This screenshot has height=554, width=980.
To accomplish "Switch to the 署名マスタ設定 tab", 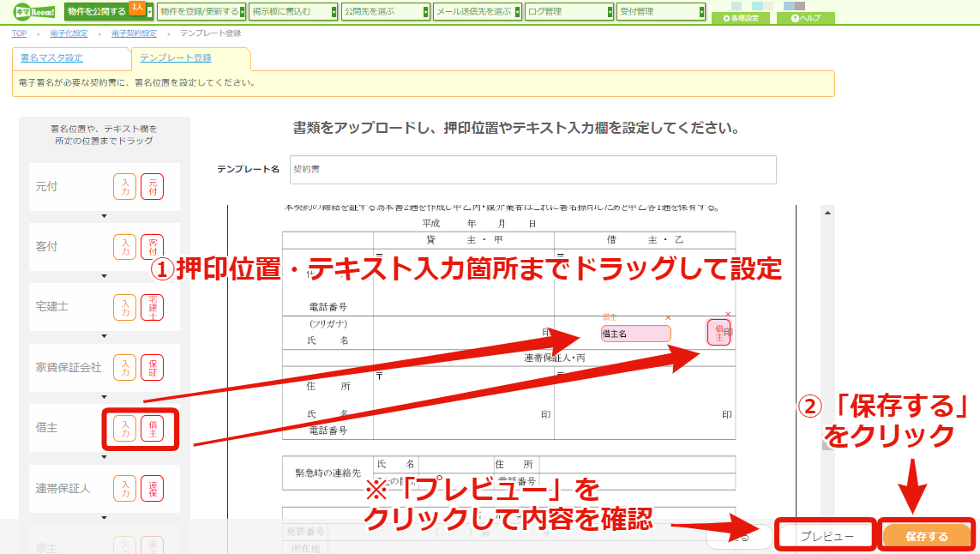I will tap(51, 57).
